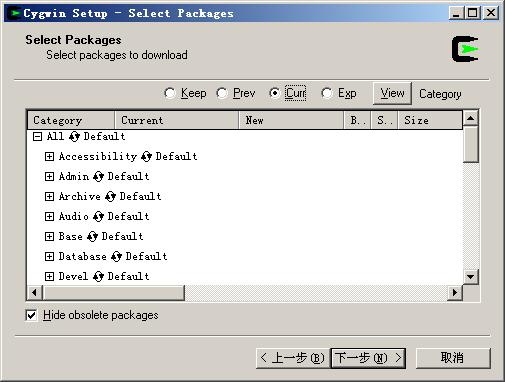Select the Database row label
505x382 pixels.
tap(83, 256)
